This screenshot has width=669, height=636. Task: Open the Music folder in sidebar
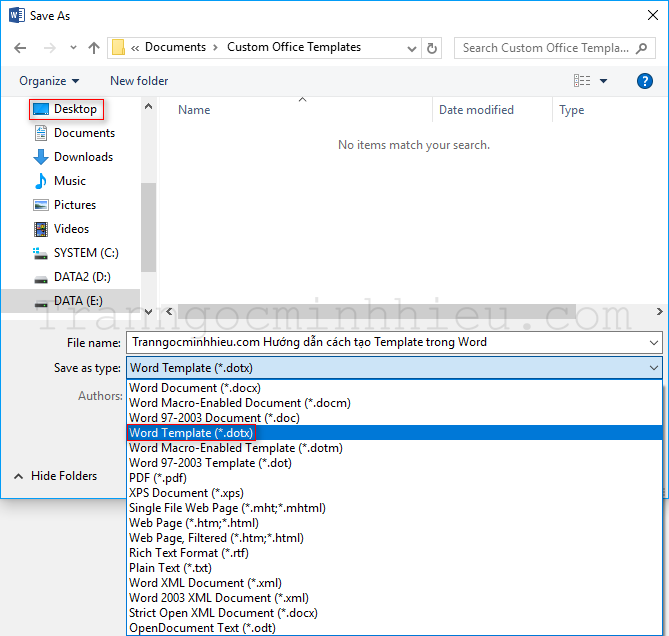(69, 181)
